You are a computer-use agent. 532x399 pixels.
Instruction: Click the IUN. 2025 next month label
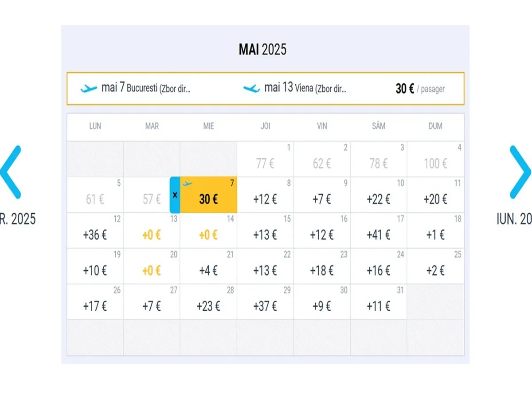514,219
